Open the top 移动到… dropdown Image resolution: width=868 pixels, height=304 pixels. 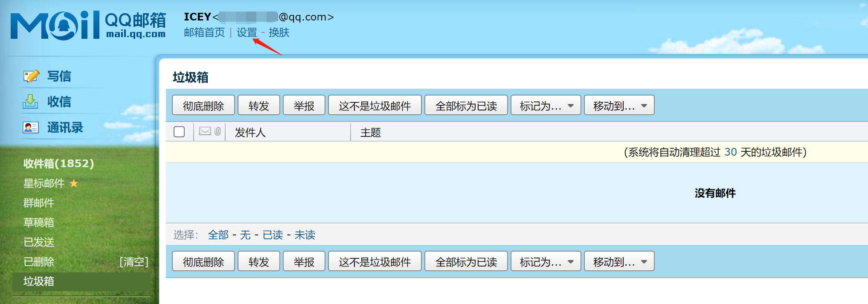point(619,105)
